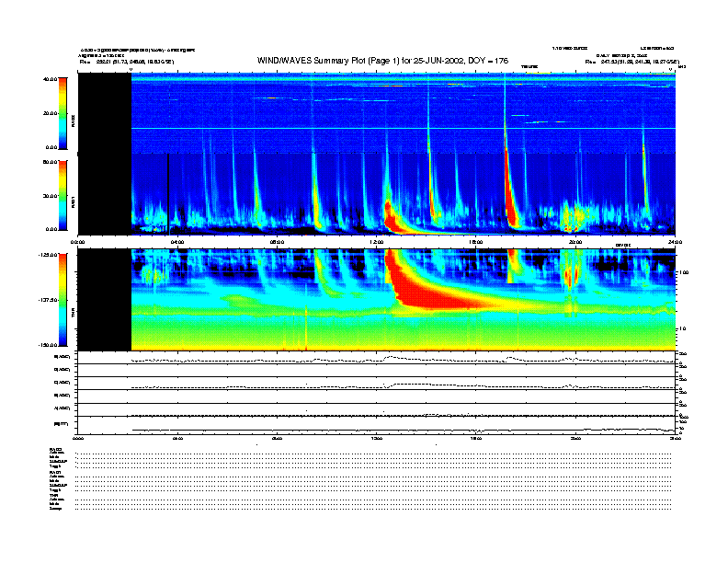Click the 100 label on TNR right axis
Image resolution: width=728 pixels, height=563 pixels.
(x=684, y=272)
